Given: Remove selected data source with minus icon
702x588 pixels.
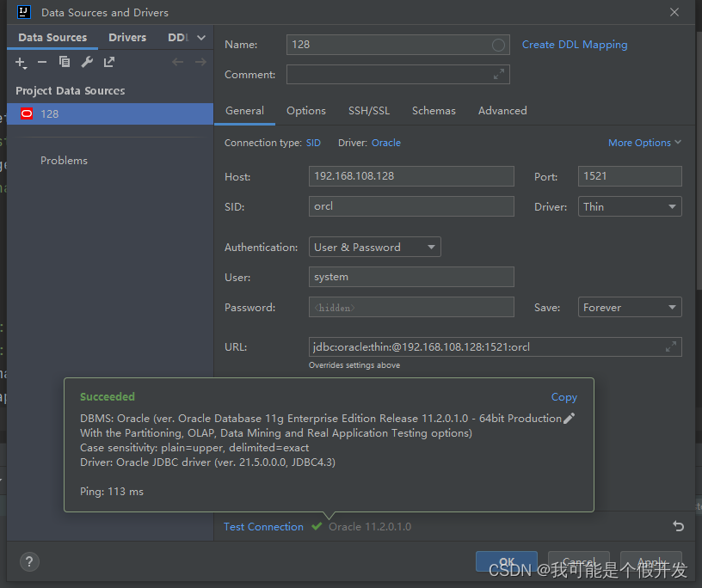Looking at the screenshot, I should tap(42, 62).
